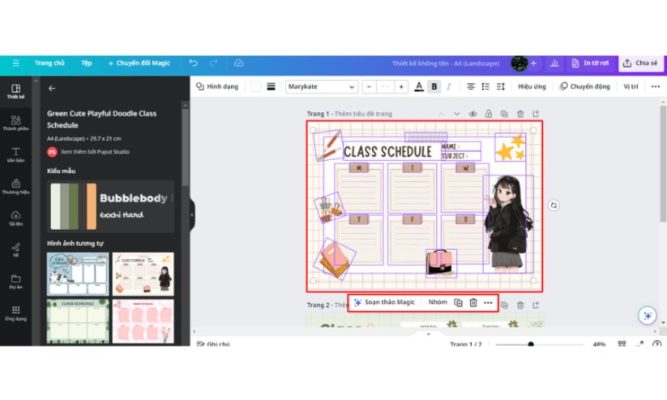Go to Trang chủ (Home) menu item

tap(49, 63)
